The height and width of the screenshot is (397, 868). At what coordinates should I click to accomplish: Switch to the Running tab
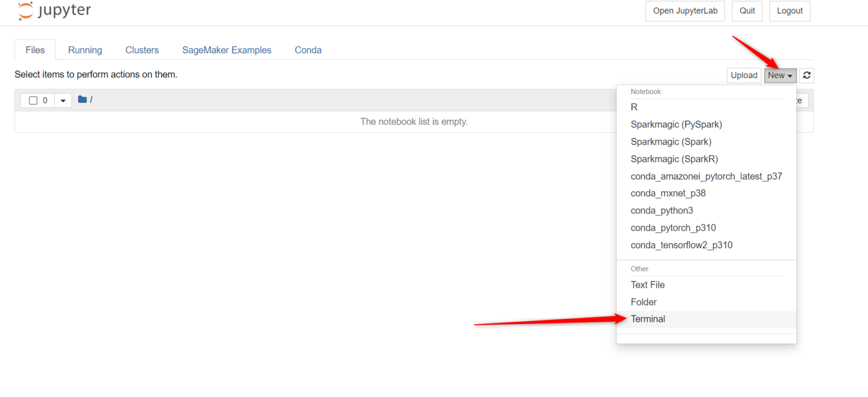tap(85, 50)
